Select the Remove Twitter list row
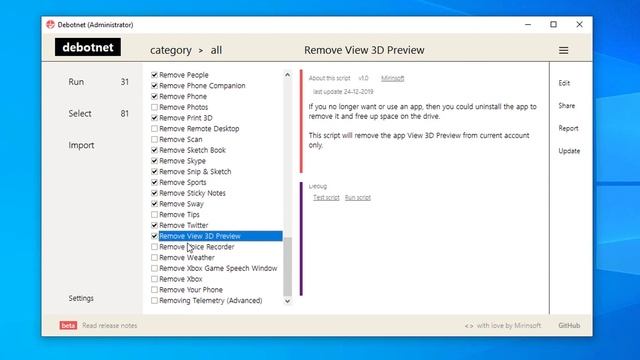Screen dimensions: 640x360 (x=184, y=225)
